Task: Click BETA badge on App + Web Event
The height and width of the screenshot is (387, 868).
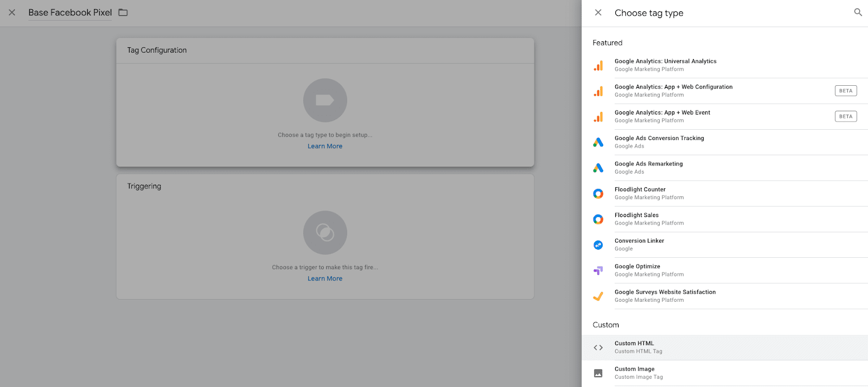Action: [x=846, y=116]
